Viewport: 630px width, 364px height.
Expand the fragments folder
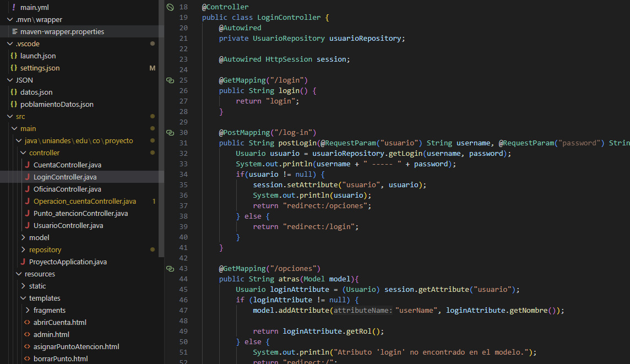tap(28, 310)
